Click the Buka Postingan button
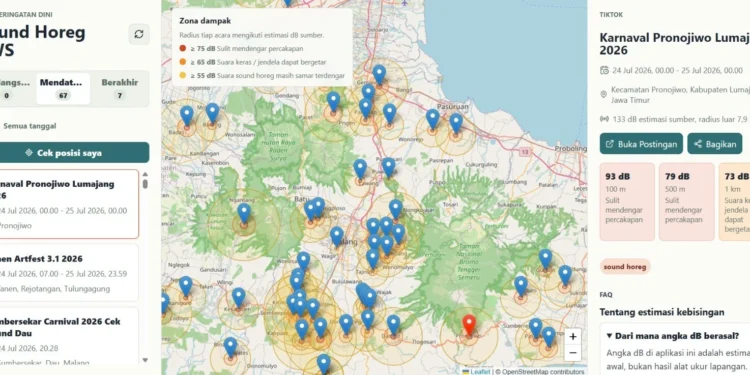Screen dimensions: 750x375 pos(641,143)
